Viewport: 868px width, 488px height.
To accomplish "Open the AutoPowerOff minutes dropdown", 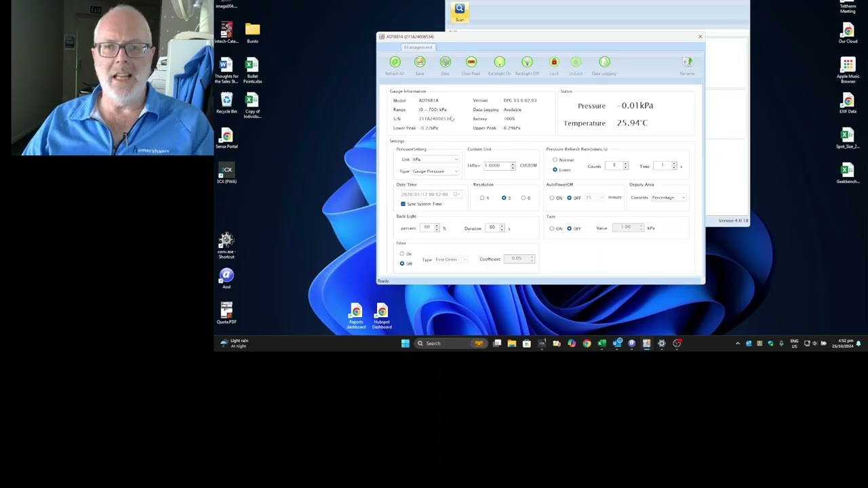I will [x=595, y=198].
